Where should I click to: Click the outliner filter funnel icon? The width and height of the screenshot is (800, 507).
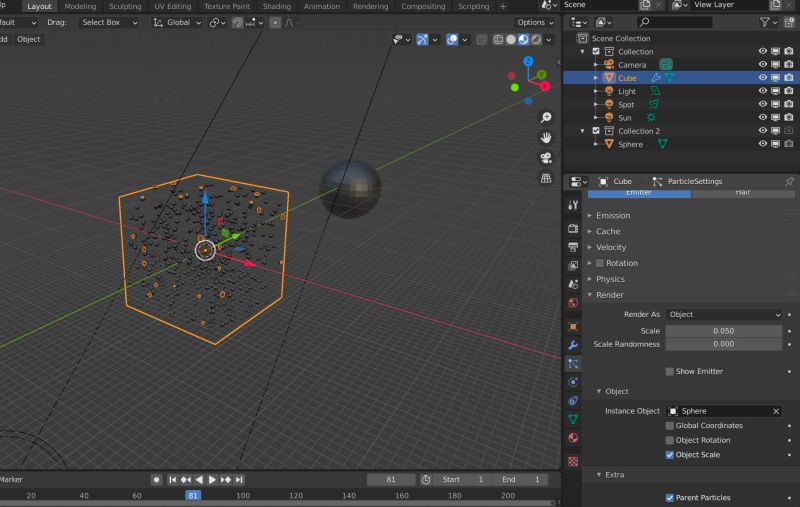click(764, 22)
